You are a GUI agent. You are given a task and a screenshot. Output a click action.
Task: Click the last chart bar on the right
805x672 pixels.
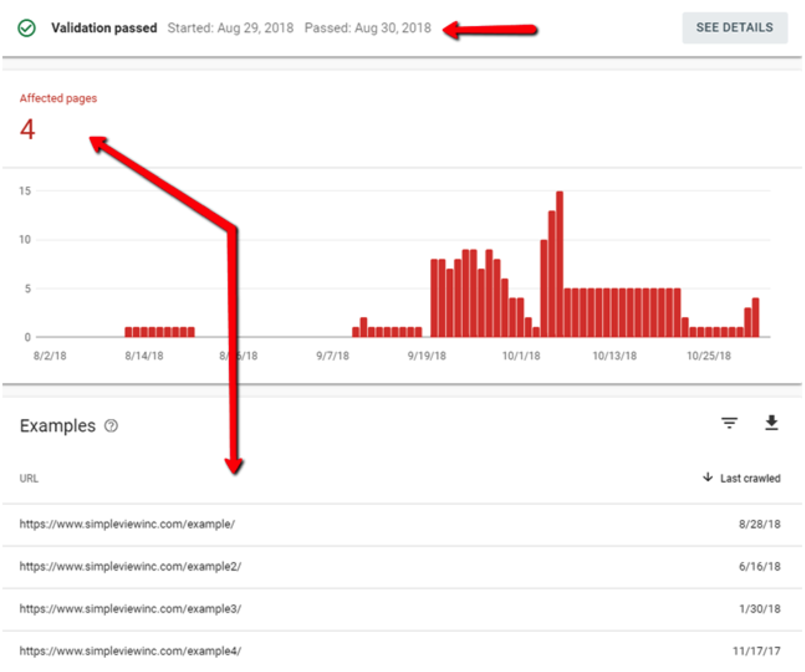(755, 317)
